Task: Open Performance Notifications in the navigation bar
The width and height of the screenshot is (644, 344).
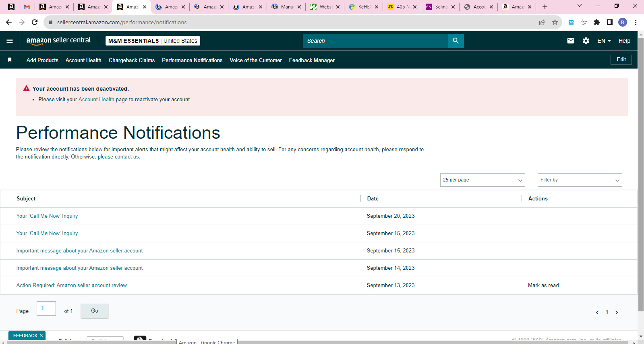Action: coord(192,60)
